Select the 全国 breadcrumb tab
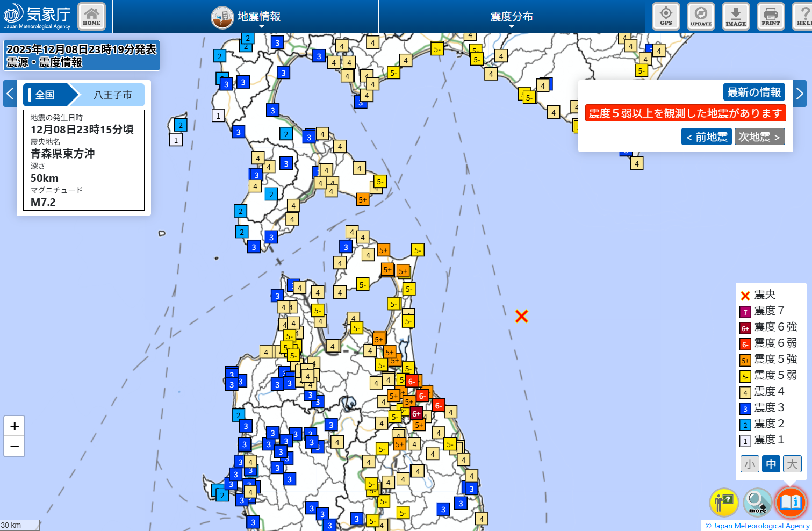The height and width of the screenshot is (531, 812). pos(45,95)
